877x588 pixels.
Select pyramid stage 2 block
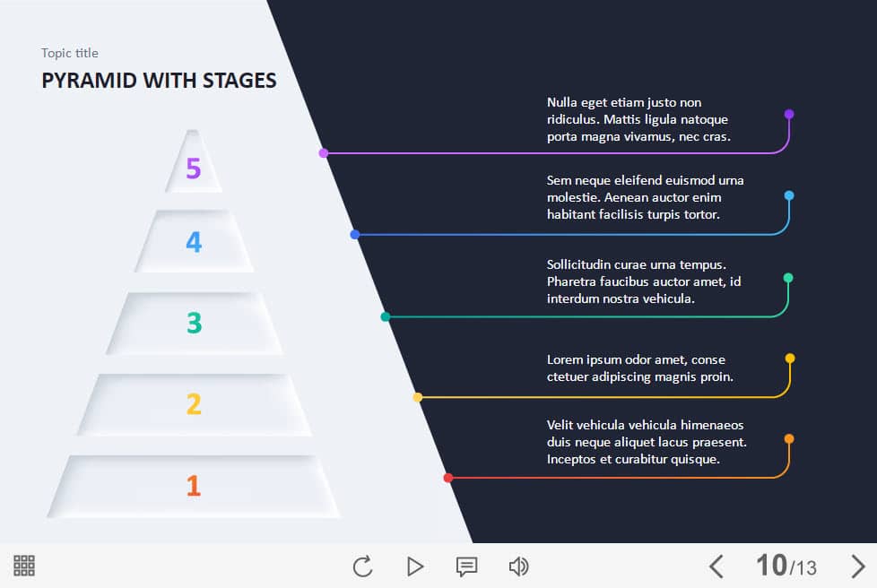(x=194, y=404)
